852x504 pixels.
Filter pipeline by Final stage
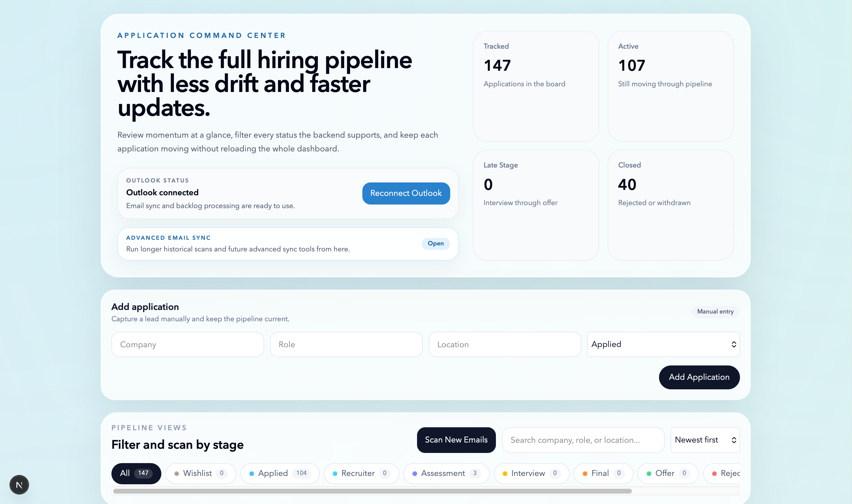point(604,474)
